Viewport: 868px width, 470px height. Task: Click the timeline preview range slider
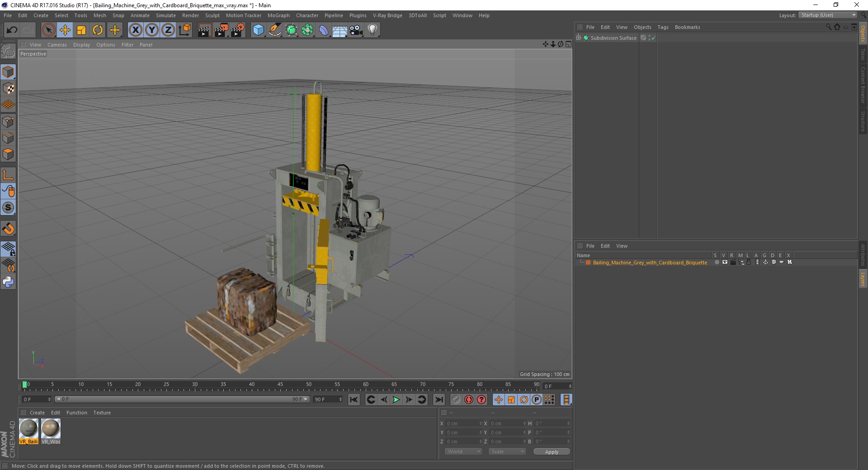point(182,399)
